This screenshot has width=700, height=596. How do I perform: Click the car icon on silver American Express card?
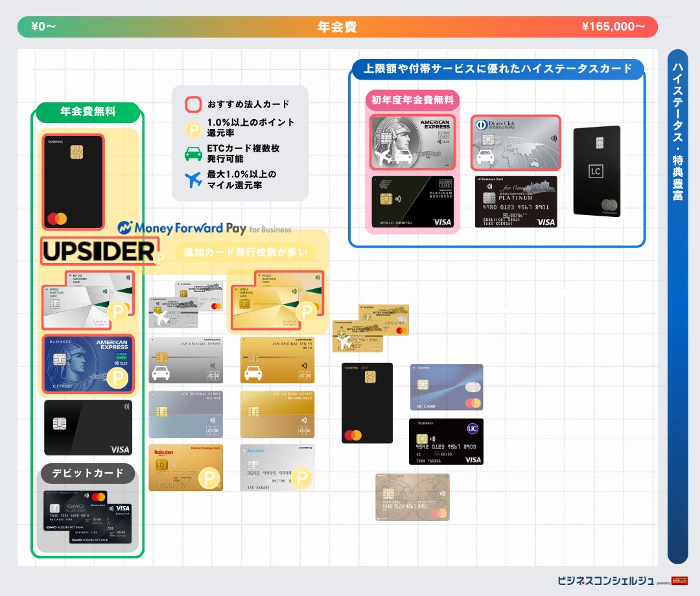click(403, 156)
